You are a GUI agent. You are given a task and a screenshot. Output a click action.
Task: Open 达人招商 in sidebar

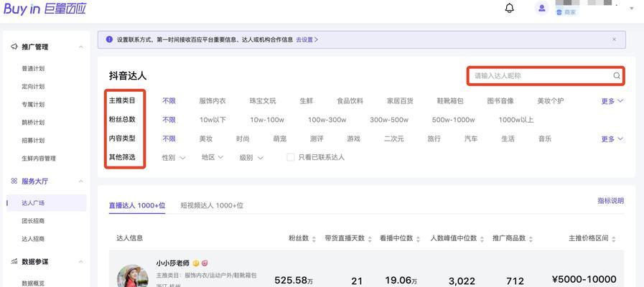click(33, 238)
